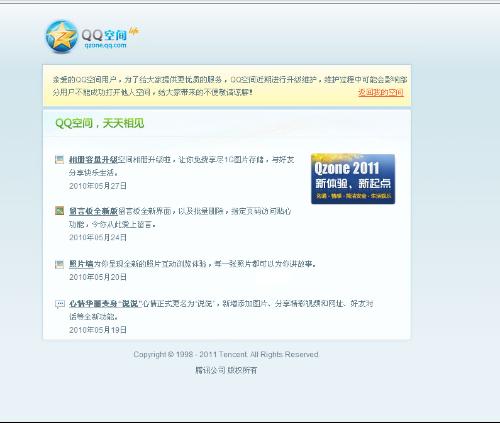
Task: Open the qzone.qq.com address under the logo
Action: click(x=105, y=46)
